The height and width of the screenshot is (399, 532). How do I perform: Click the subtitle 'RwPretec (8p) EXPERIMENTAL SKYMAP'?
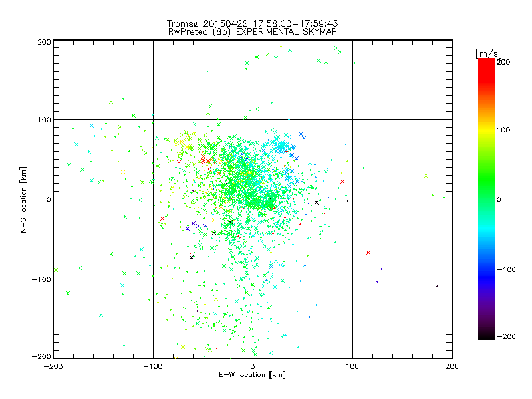tap(253, 32)
